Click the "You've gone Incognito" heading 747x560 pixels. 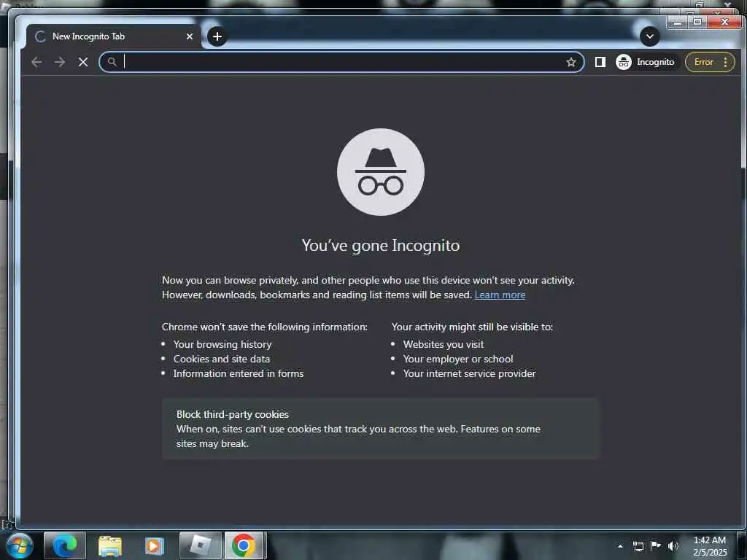coord(381,245)
